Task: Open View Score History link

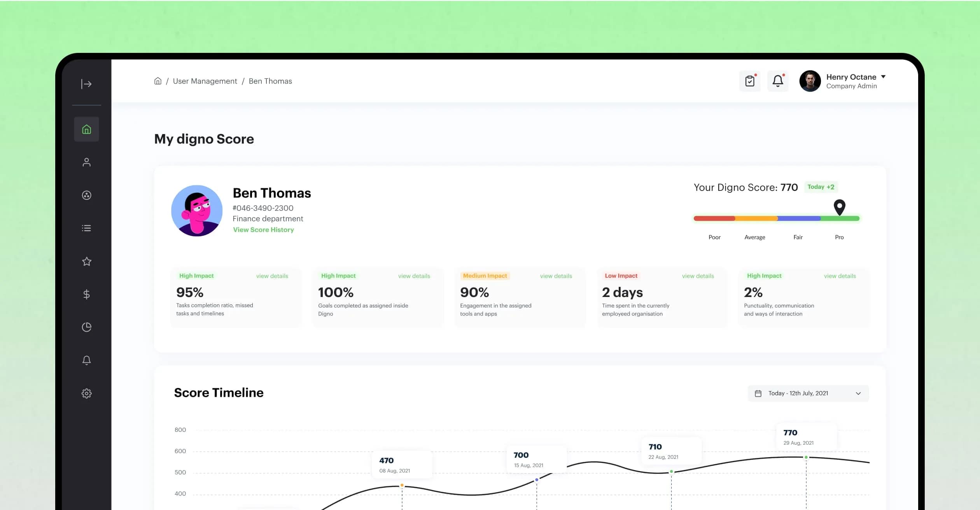Action: point(263,230)
